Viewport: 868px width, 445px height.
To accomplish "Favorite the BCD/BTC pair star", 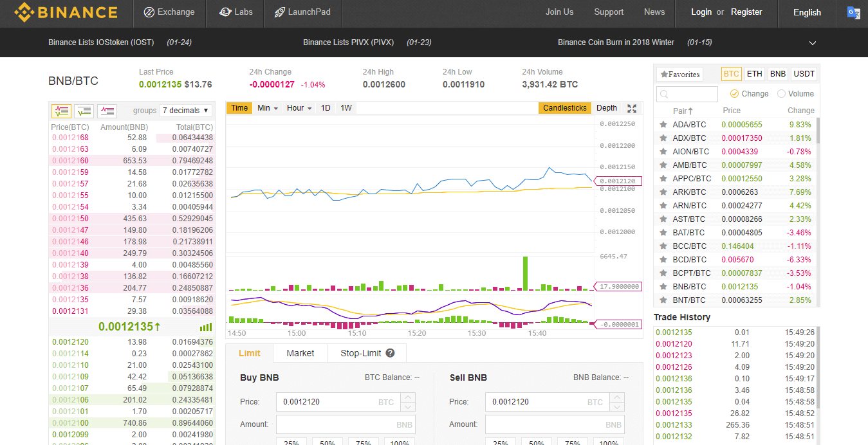I will point(663,260).
